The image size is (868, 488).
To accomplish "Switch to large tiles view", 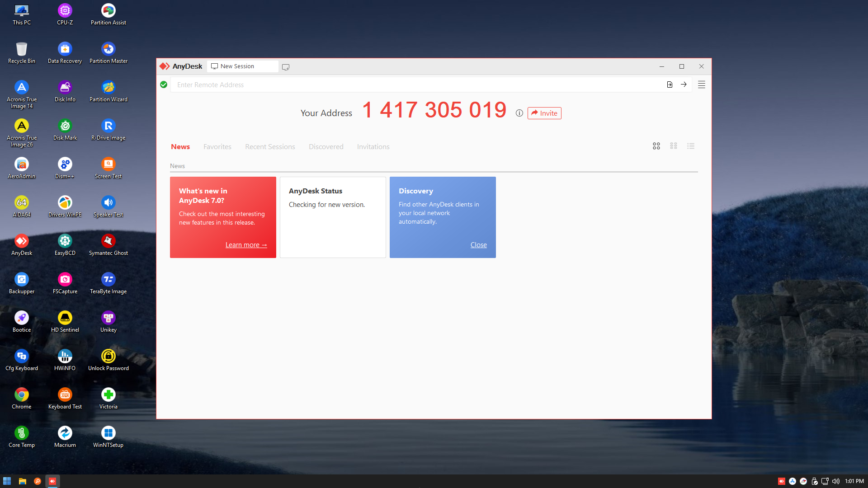I will pyautogui.click(x=656, y=146).
